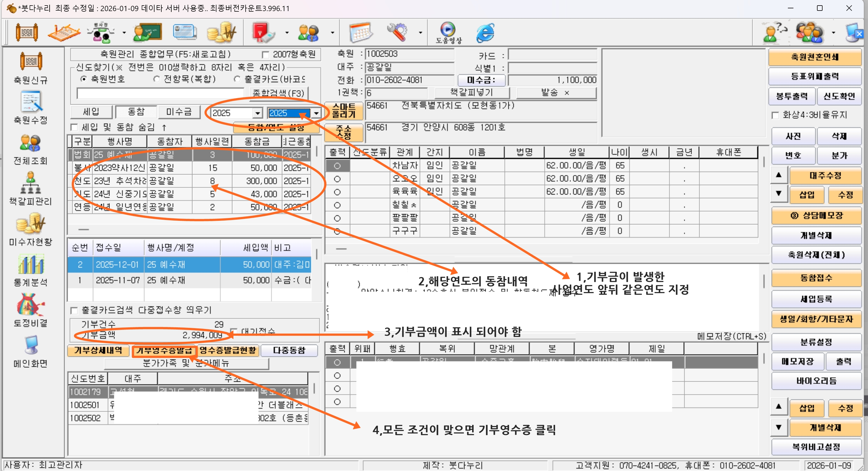The image size is (868, 471).
Task: Switch to the 미수금 tab
Action: click(179, 112)
